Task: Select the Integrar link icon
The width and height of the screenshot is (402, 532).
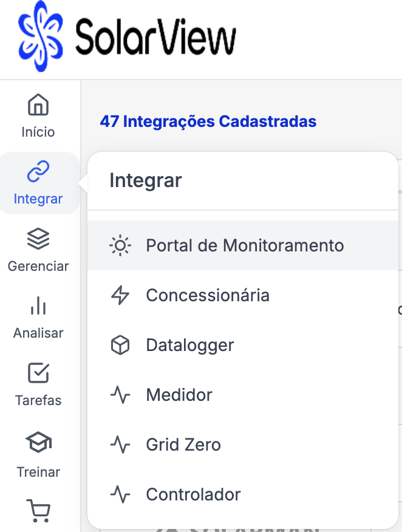Action: click(x=38, y=172)
